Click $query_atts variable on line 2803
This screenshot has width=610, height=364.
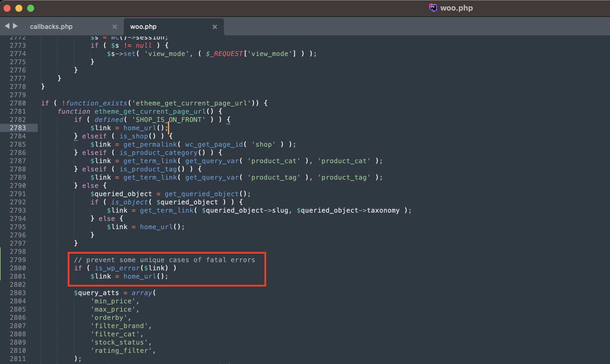(x=96, y=293)
